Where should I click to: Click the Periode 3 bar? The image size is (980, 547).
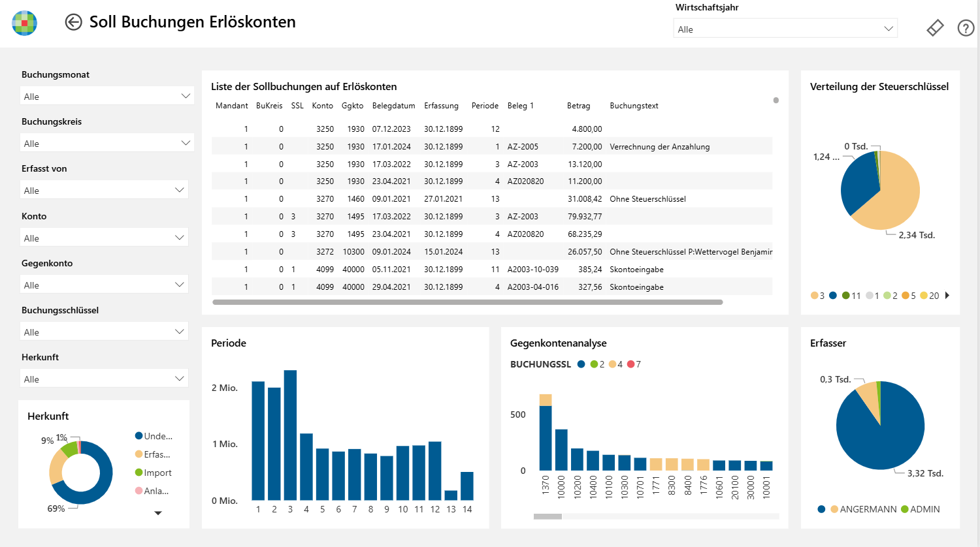290,435
